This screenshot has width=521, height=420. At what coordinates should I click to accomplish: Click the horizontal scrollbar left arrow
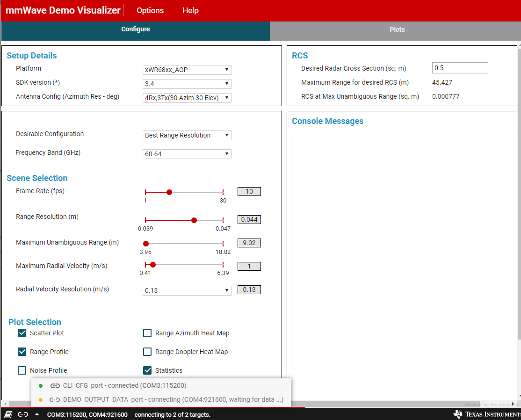click(5, 404)
